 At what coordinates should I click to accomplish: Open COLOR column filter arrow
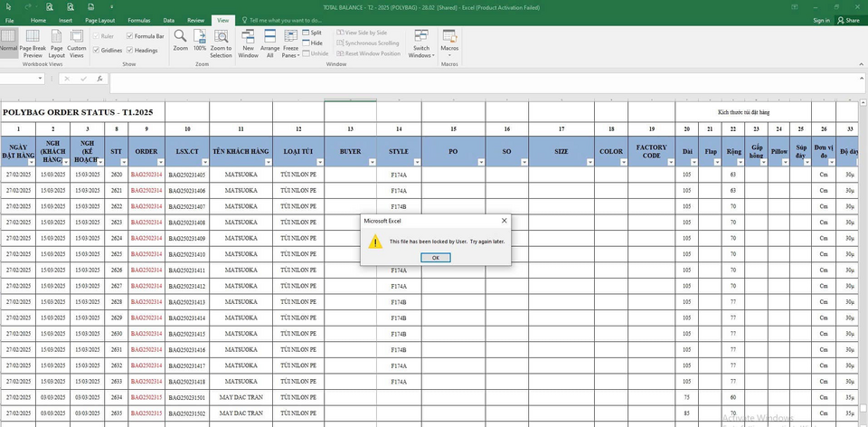623,162
